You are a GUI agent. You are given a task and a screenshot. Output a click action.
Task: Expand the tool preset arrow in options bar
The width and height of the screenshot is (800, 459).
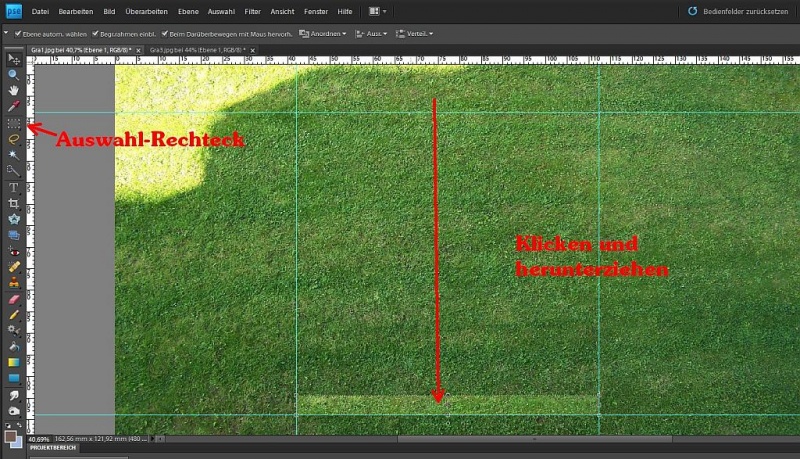6,33
